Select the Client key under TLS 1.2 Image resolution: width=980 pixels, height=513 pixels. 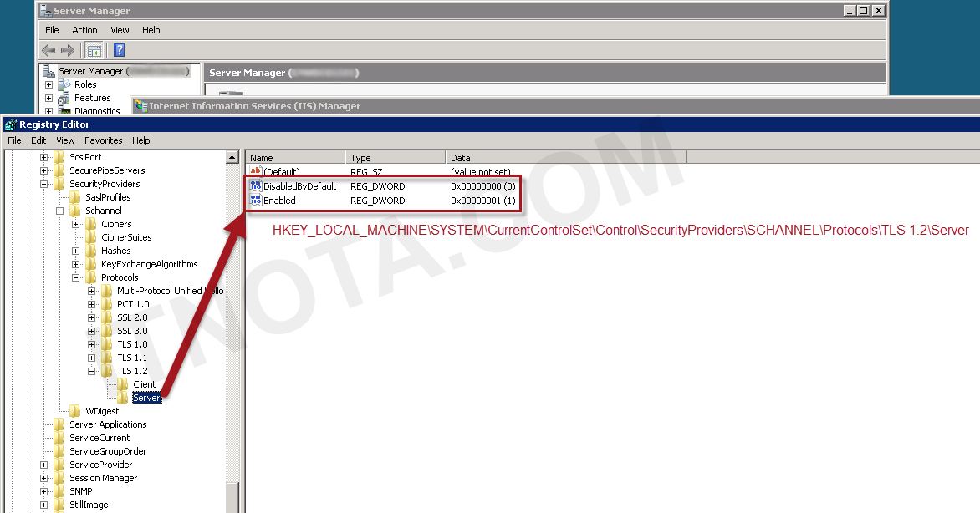[x=143, y=383]
